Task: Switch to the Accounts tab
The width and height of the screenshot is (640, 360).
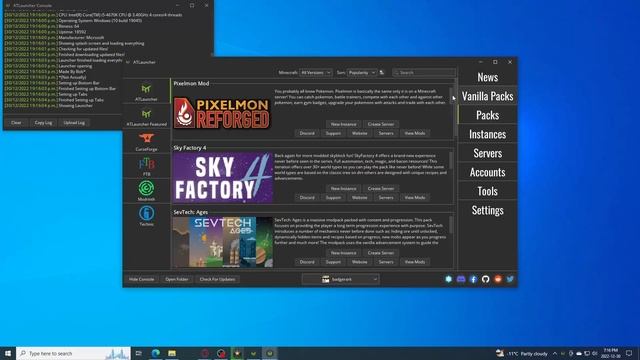Action: pos(487,172)
